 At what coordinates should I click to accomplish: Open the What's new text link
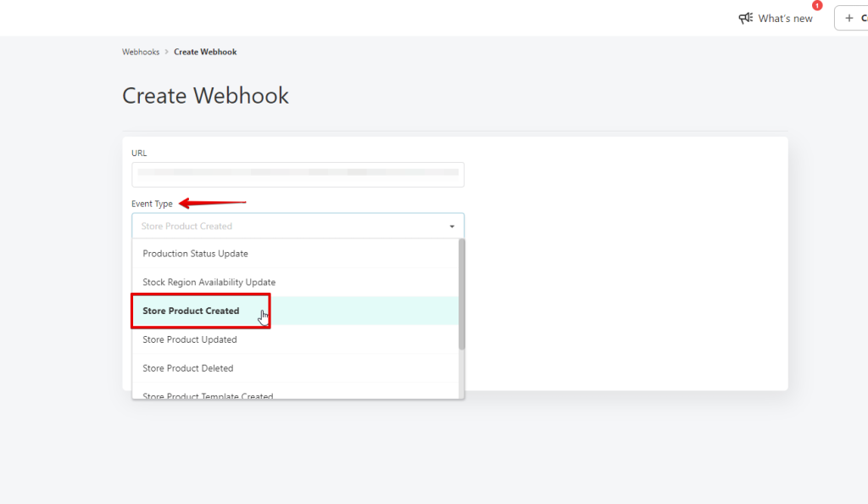(785, 19)
